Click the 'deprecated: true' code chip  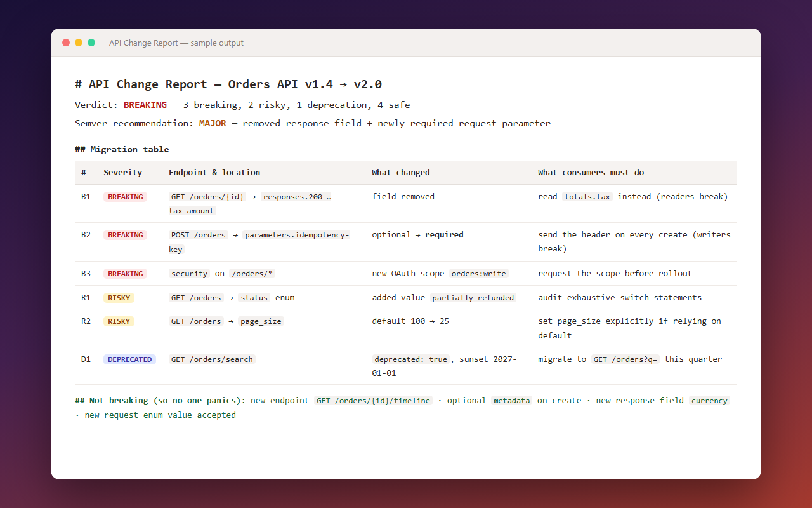pos(411,359)
